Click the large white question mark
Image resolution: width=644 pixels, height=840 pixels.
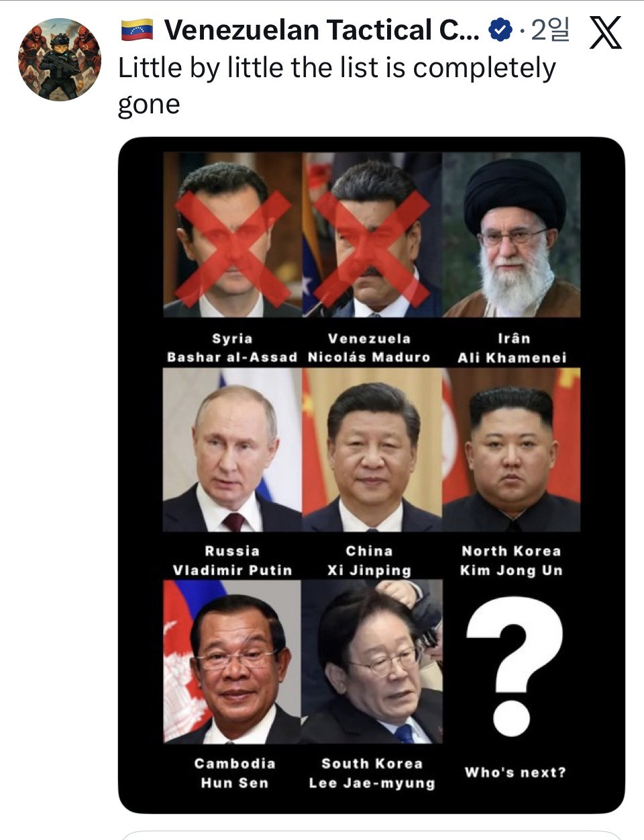(515, 667)
